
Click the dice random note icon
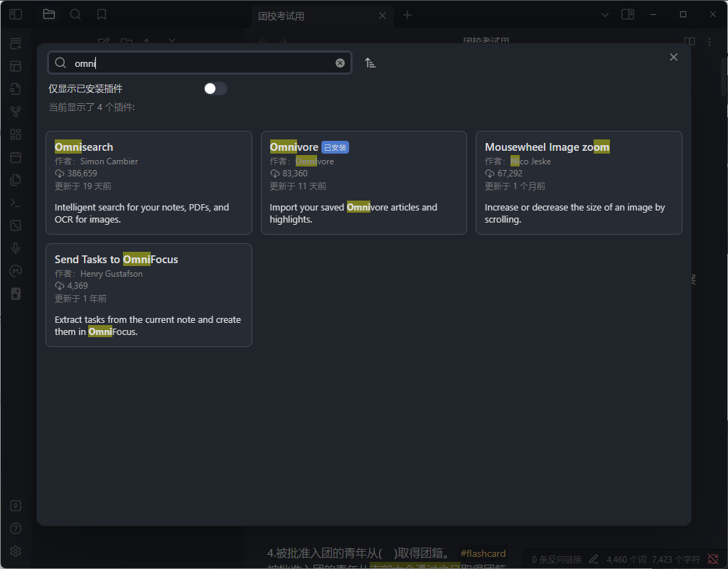click(x=16, y=225)
